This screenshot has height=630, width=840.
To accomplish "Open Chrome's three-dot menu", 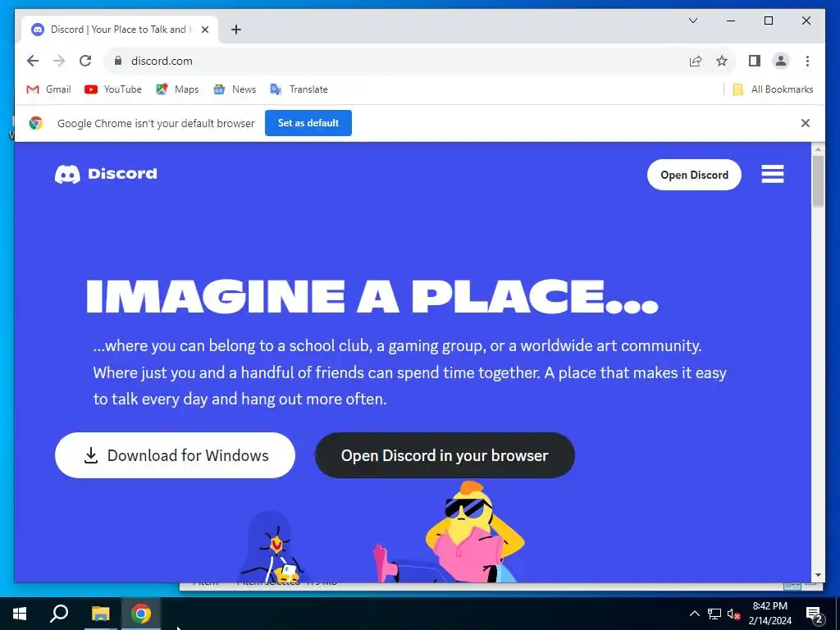I will pos(807,61).
